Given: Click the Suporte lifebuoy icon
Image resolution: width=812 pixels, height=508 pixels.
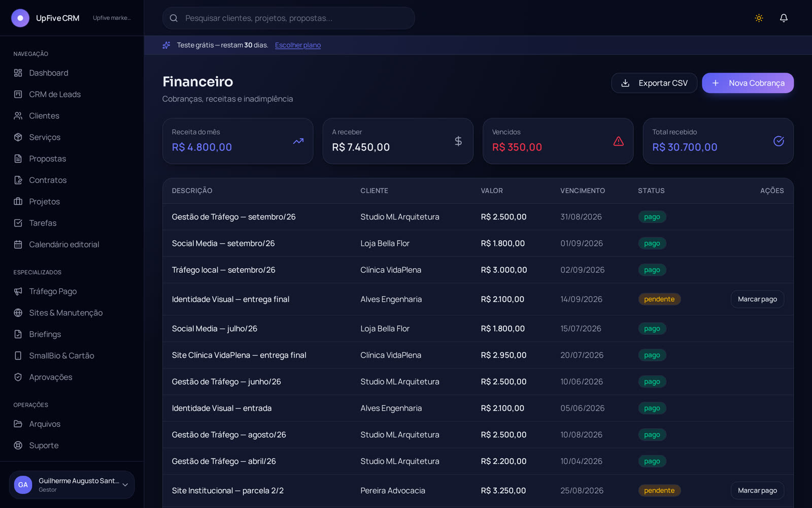Looking at the screenshot, I should pos(18,445).
